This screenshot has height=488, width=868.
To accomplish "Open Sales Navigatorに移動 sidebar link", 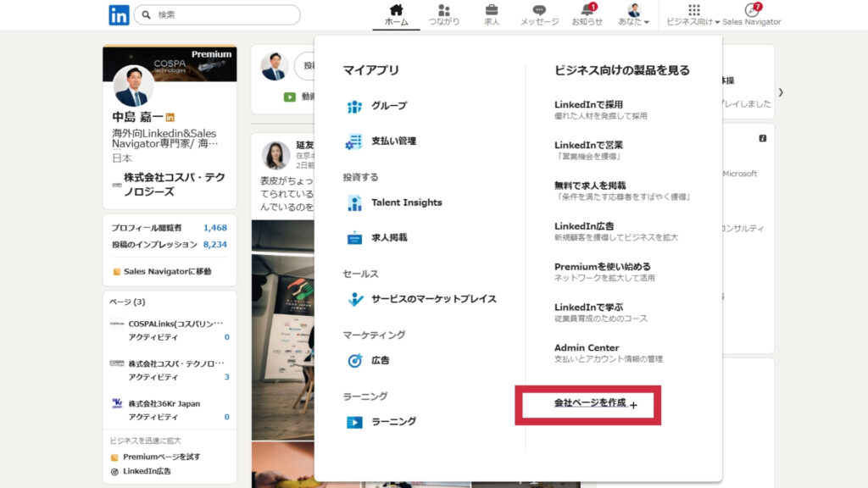I will [x=167, y=271].
